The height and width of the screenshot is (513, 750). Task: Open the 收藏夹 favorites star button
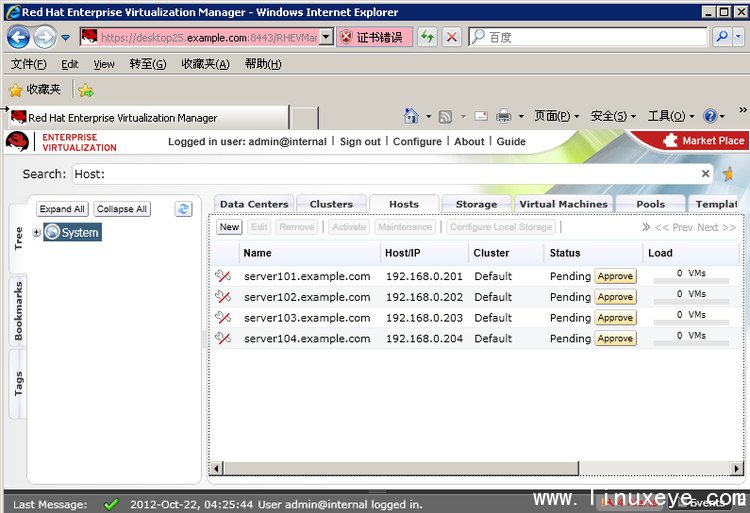tap(35, 89)
